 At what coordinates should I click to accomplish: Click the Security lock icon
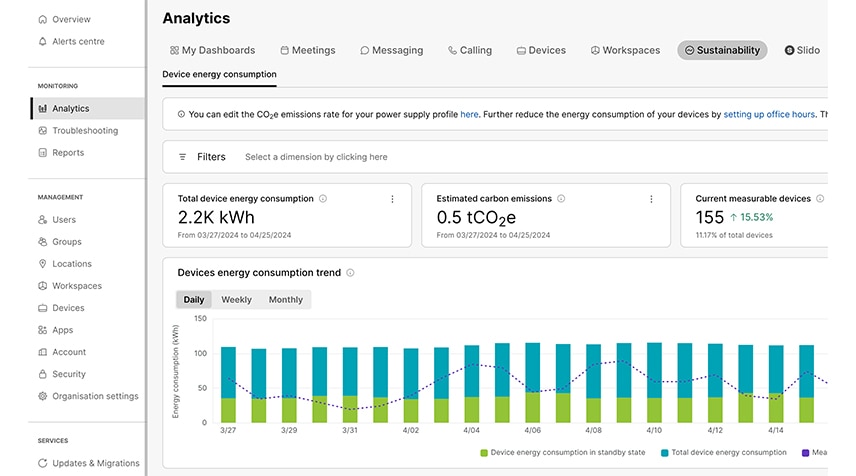coord(43,374)
